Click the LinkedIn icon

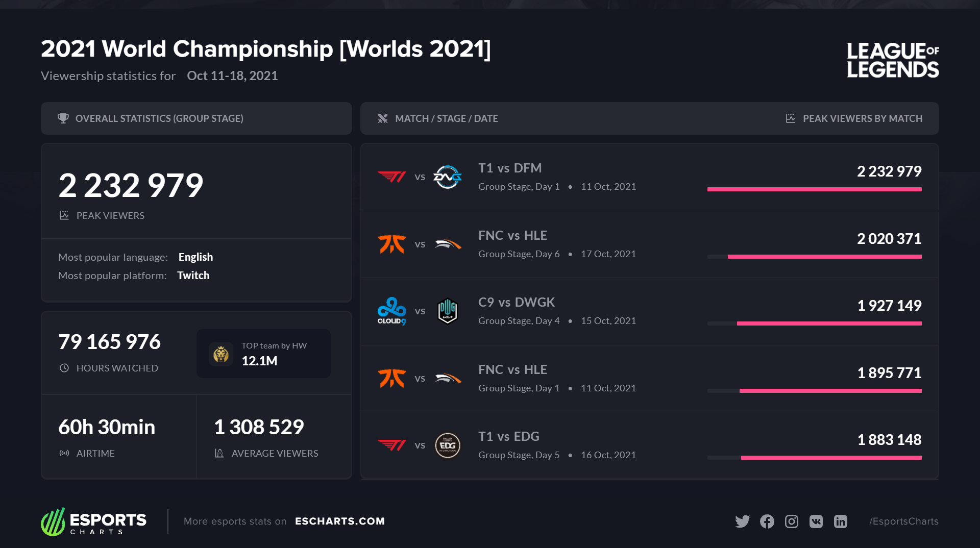coord(840,521)
